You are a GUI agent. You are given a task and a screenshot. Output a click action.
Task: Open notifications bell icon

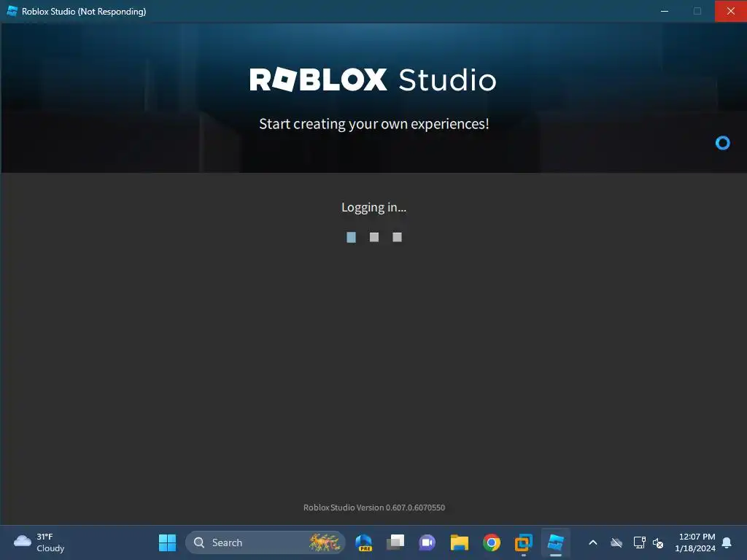pos(727,542)
